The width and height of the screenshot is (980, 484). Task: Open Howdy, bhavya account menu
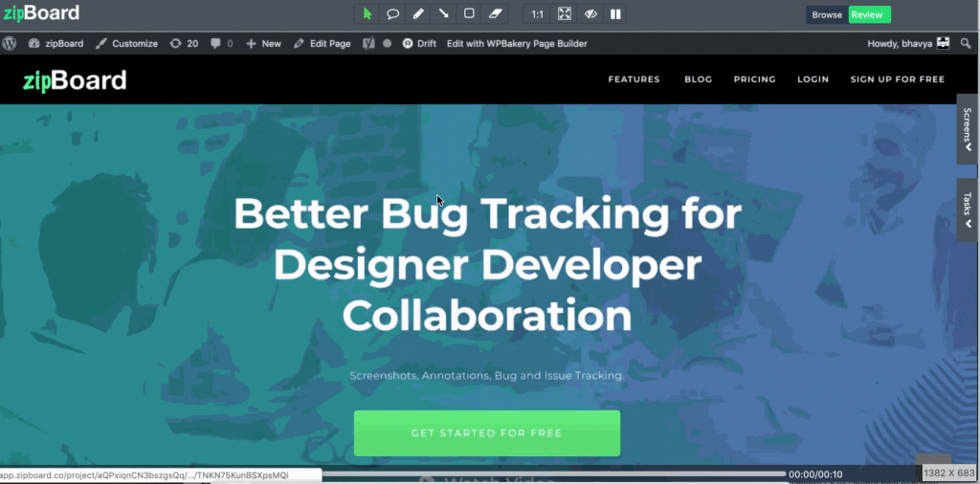[x=908, y=44]
